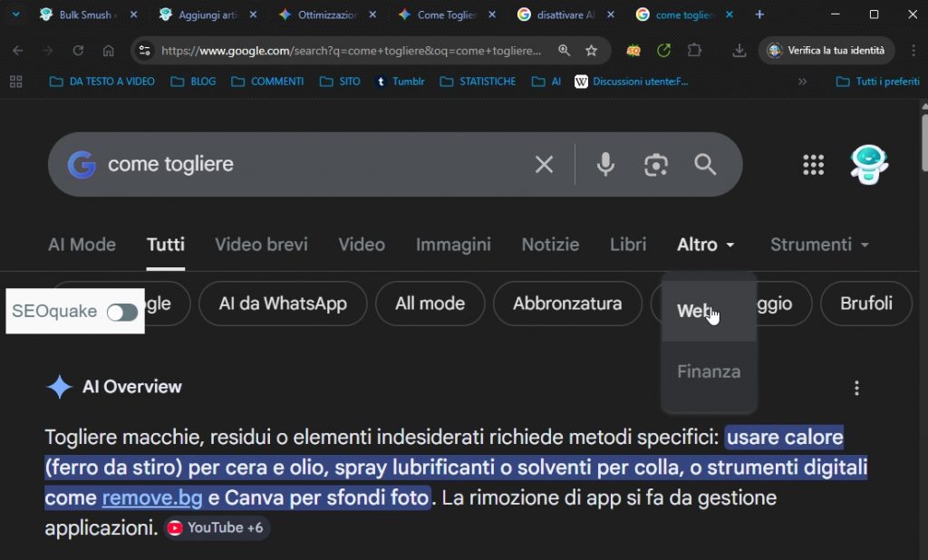Open the bookmarks apps grid icon
928x560 pixels.
(16, 82)
